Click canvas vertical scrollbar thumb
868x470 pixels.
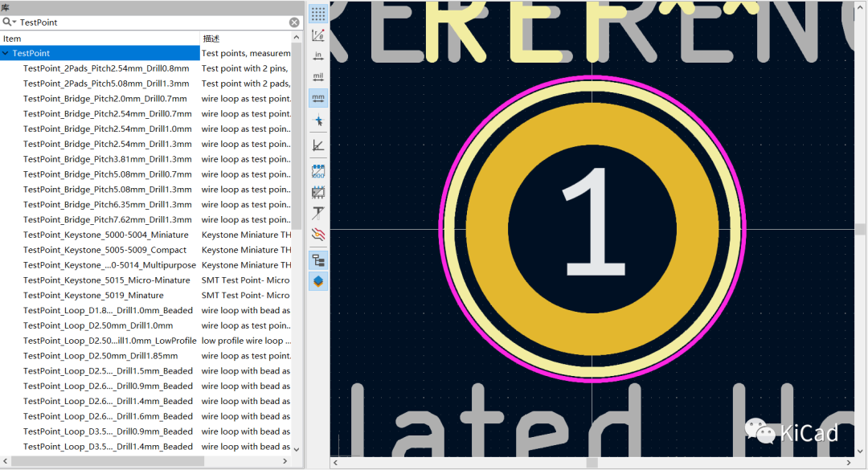[x=860, y=229]
